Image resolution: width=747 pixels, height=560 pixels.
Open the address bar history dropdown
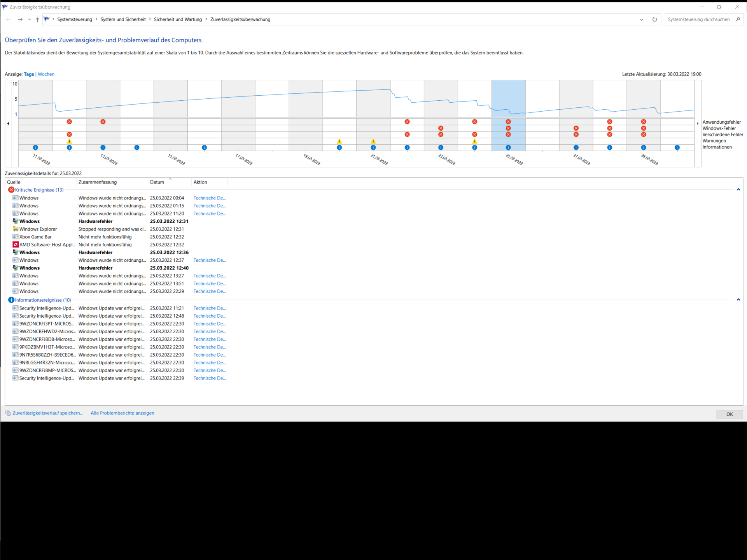[641, 19]
